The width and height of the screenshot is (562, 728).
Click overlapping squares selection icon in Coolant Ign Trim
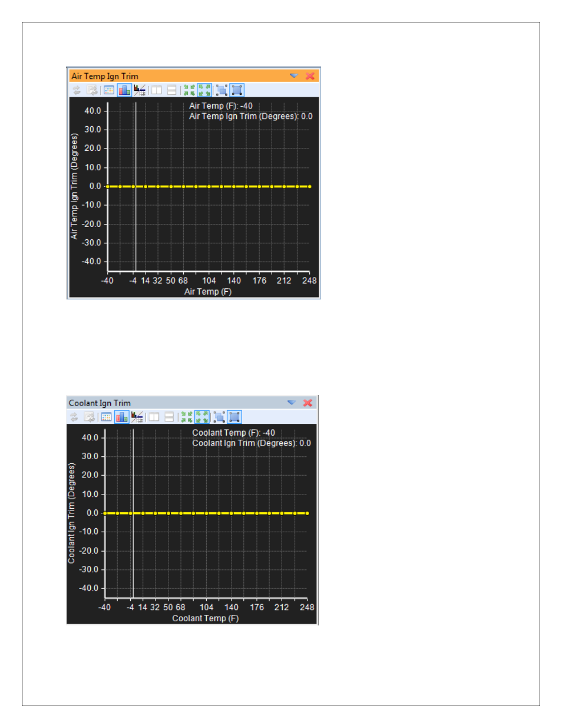point(219,417)
